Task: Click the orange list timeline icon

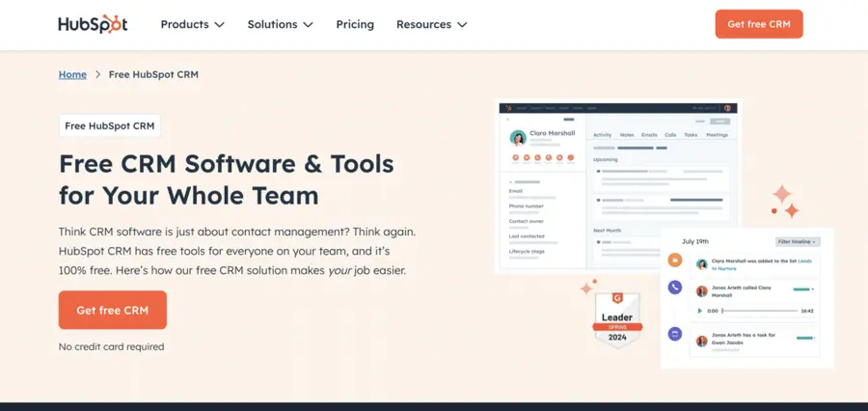Action: pos(675,260)
